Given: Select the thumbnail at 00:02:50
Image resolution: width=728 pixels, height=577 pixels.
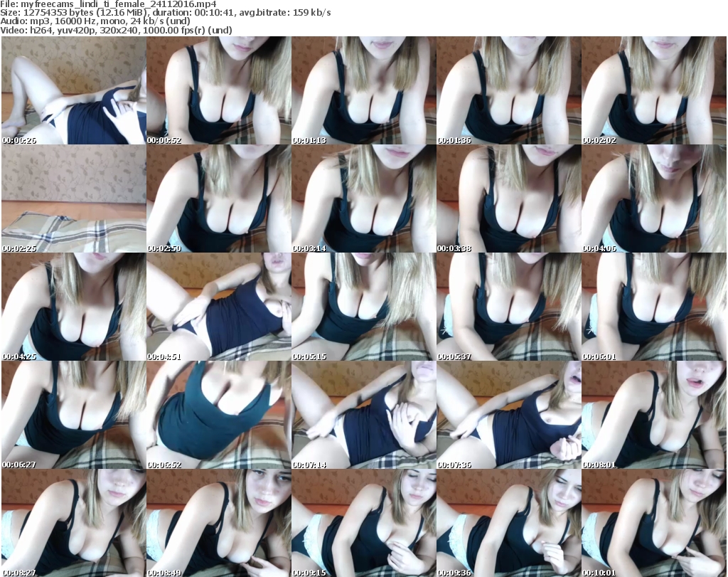Looking at the screenshot, I should coord(218,198).
